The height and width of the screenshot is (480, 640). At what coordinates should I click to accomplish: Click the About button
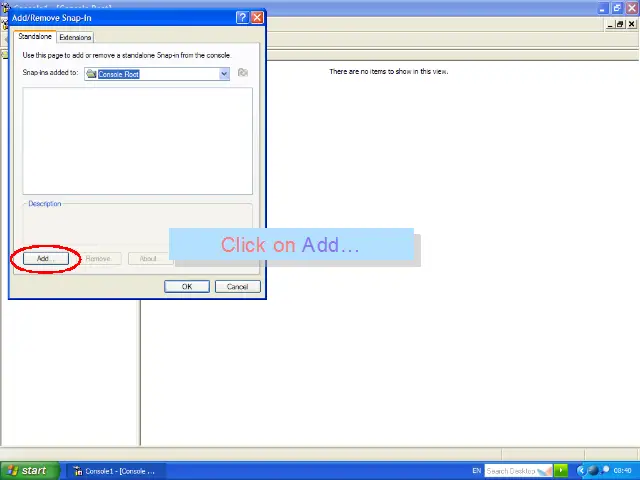pos(148,259)
